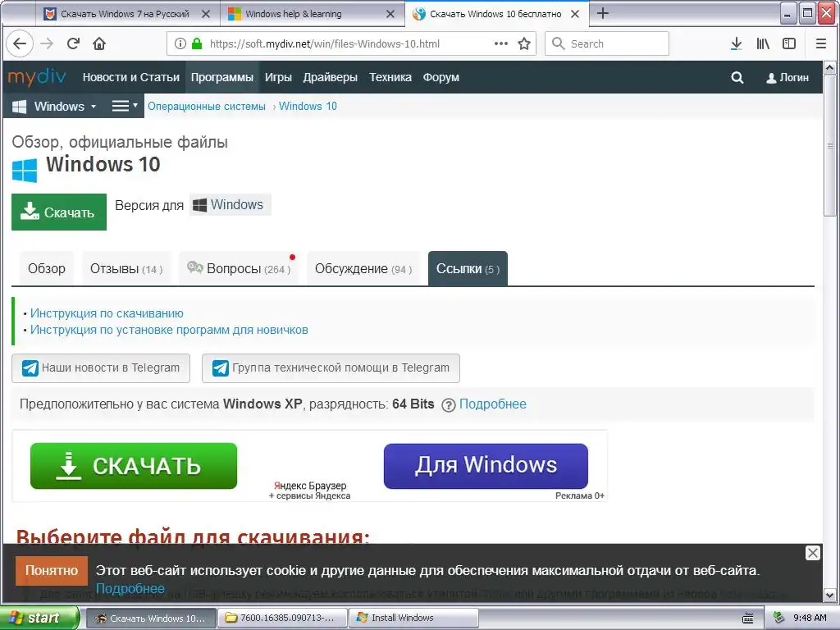This screenshot has height=630, width=840.
Task: Close the Скачать Windows 7 tab
Action: [206, 14]
